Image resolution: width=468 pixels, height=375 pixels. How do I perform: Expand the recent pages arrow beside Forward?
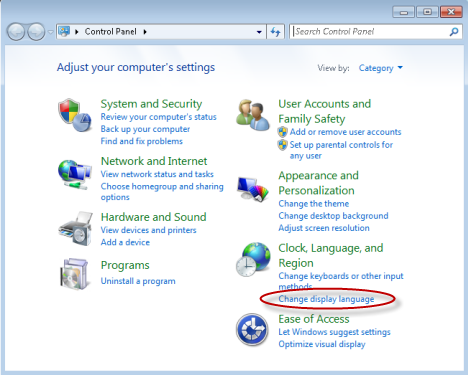[50, 32]
